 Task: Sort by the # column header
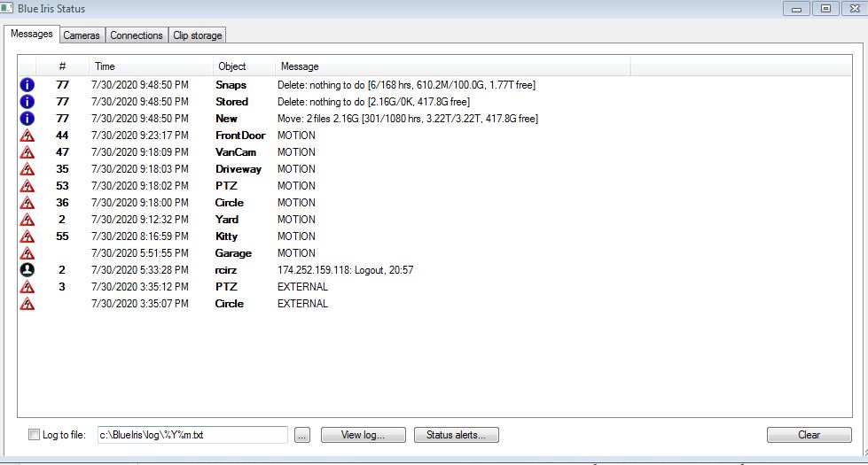pos(62,66)
